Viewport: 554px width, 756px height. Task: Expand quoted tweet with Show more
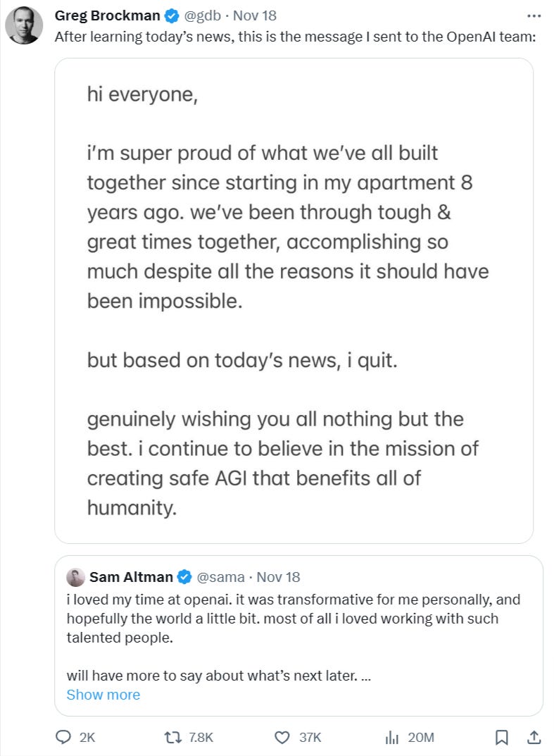click(x=103, y=695)
